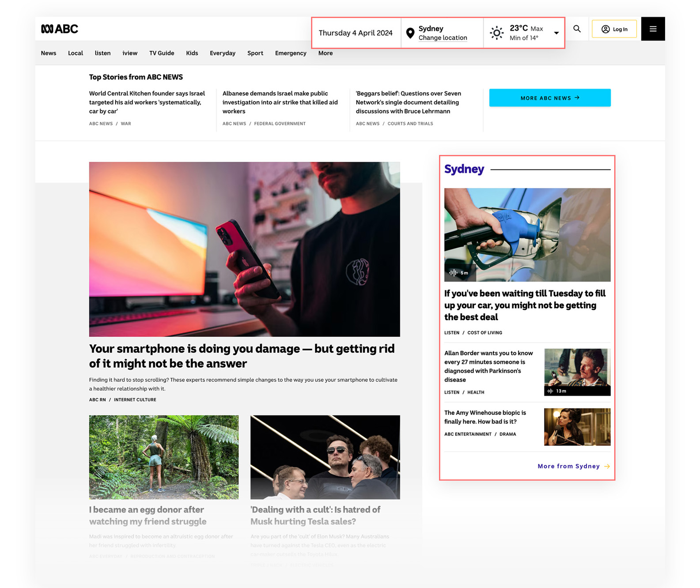Click the More from Sydney arrow icon

[x=607, y=466]
